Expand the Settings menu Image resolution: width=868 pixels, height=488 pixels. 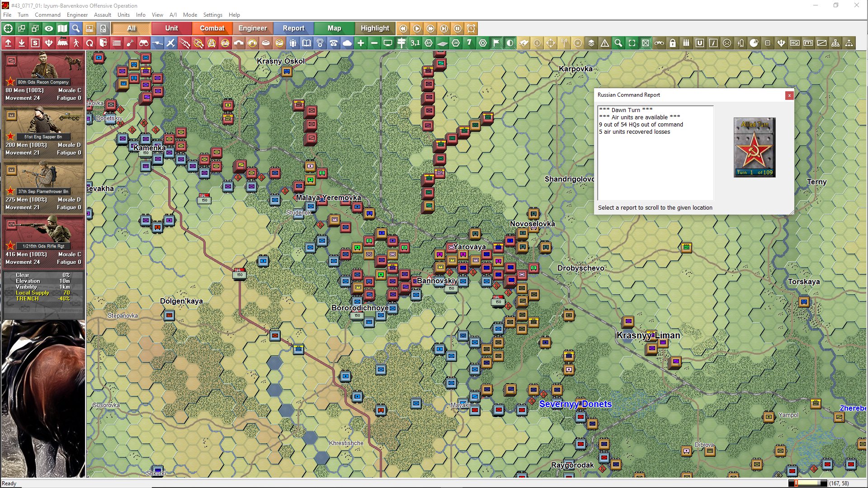[x=212, y=15]
